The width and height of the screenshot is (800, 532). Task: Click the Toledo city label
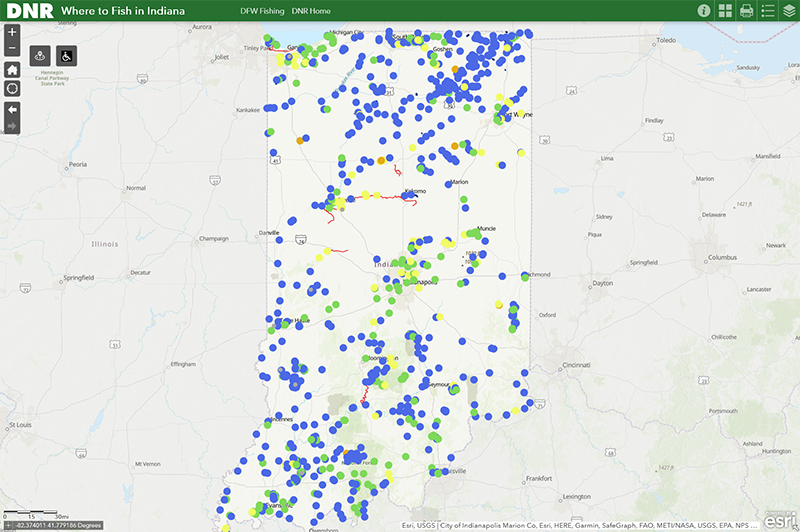coord(666,40)
